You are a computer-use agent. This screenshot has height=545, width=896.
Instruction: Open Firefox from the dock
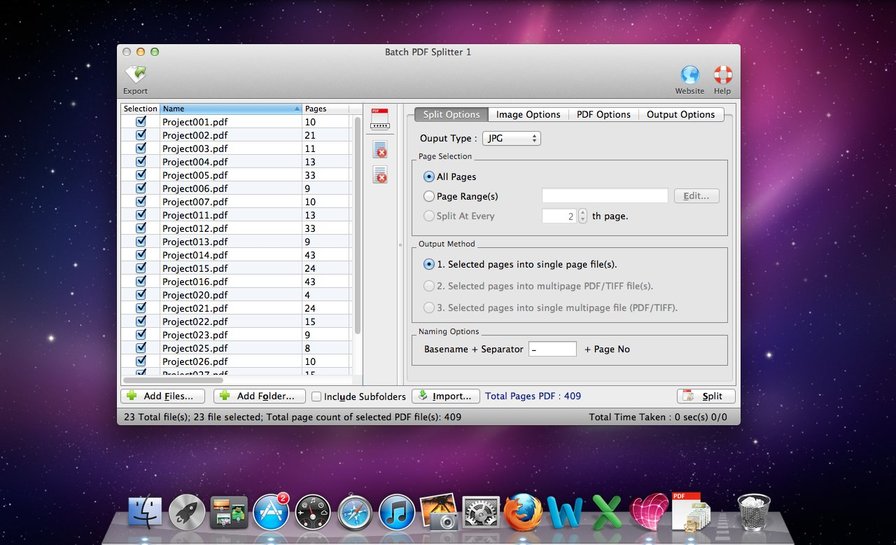click(x=522, y=511)
